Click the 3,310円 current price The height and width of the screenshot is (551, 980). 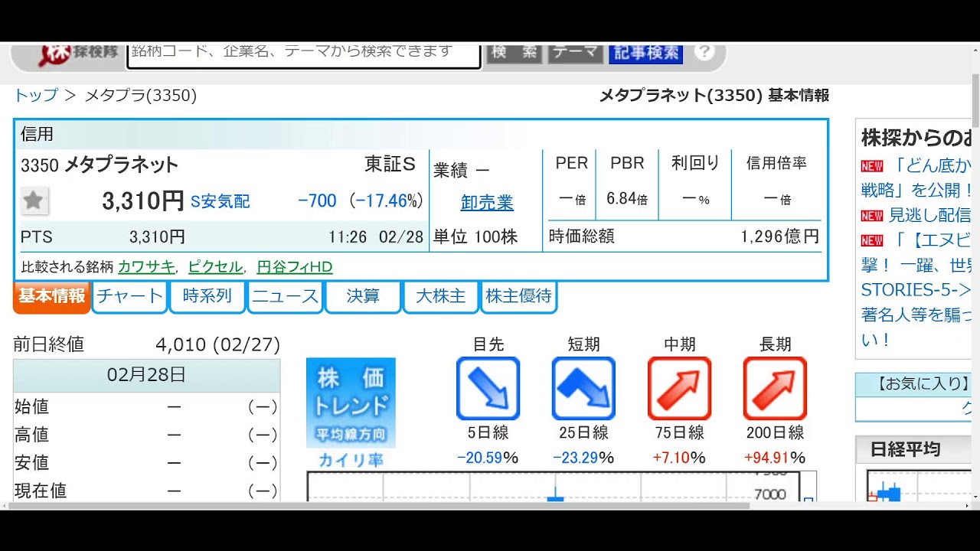(x=143, y=201)
